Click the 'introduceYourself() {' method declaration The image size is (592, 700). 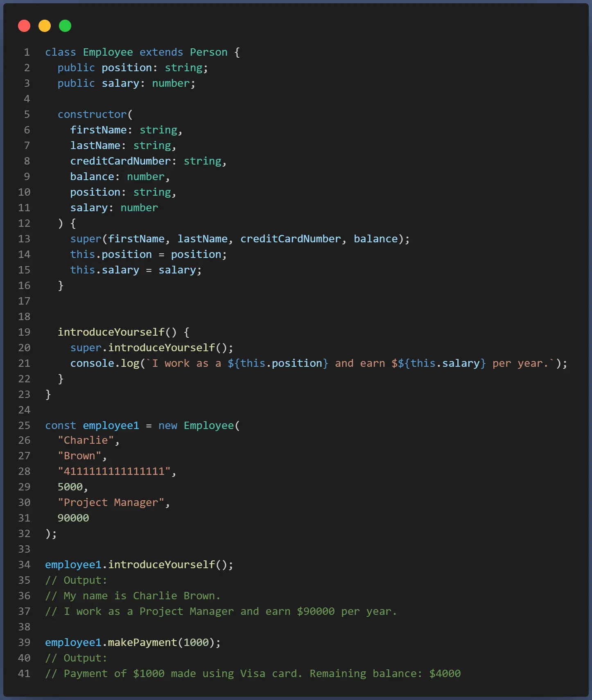click(x=123, y=332)
